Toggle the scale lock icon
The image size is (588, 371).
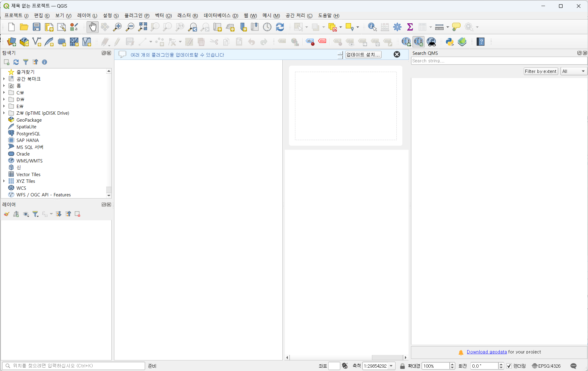pyautogui.click(x=402, y=366)
